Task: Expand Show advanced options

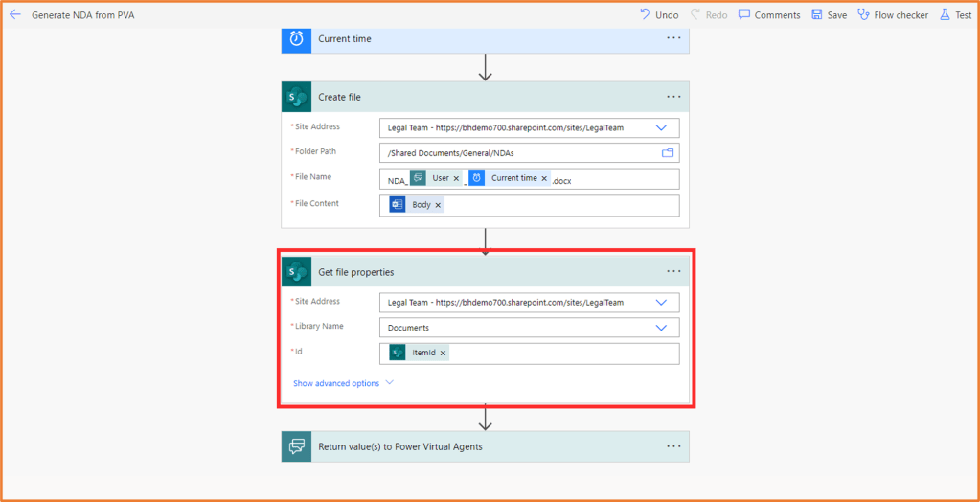Action: click(343, 383)
